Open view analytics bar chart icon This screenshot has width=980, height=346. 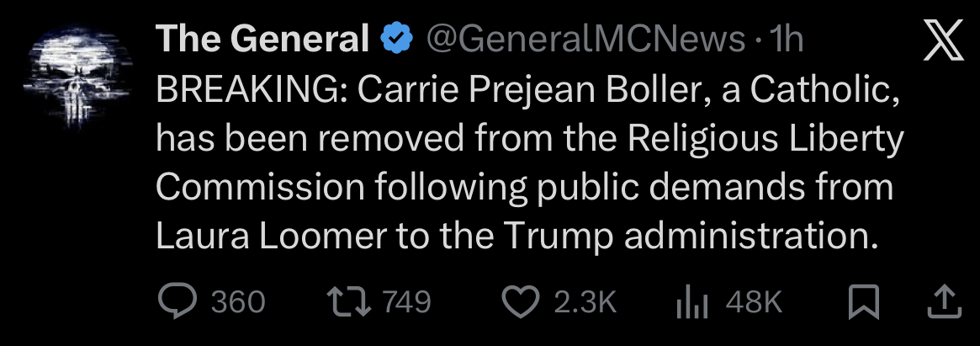(691, 301)
